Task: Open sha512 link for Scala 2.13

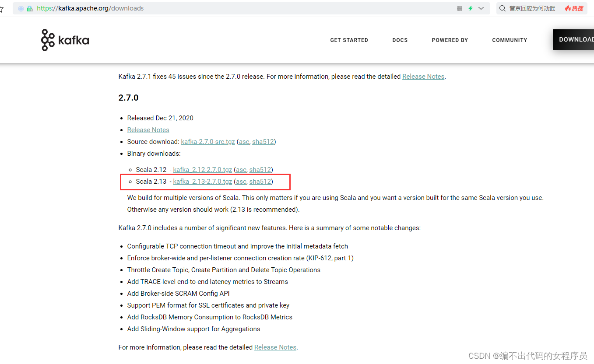Action: pyautogui.click(x=260, y=182)
